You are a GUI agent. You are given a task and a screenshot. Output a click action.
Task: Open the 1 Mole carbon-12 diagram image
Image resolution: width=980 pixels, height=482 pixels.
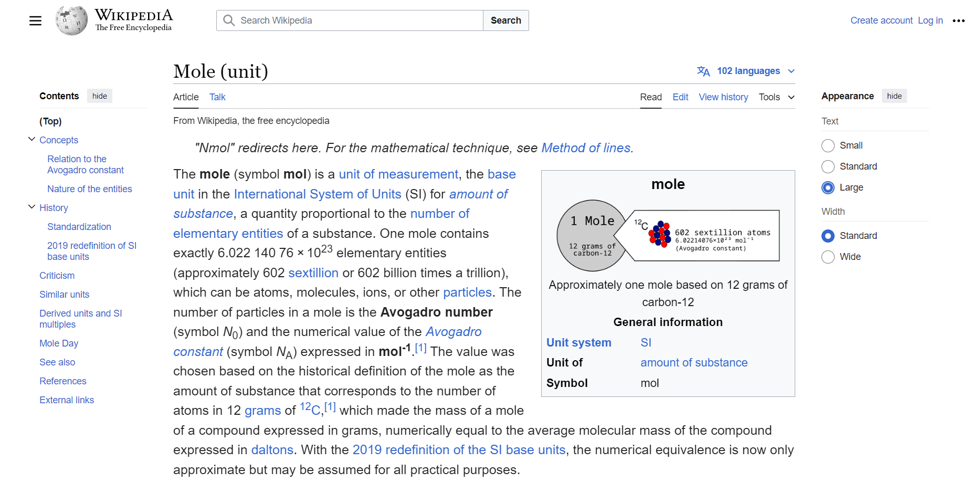(668, 236)
